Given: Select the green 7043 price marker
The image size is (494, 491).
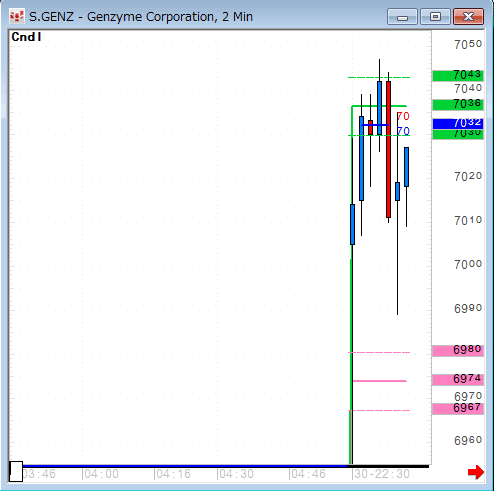Looking at the screenshot, I should [x=458, y=76].
